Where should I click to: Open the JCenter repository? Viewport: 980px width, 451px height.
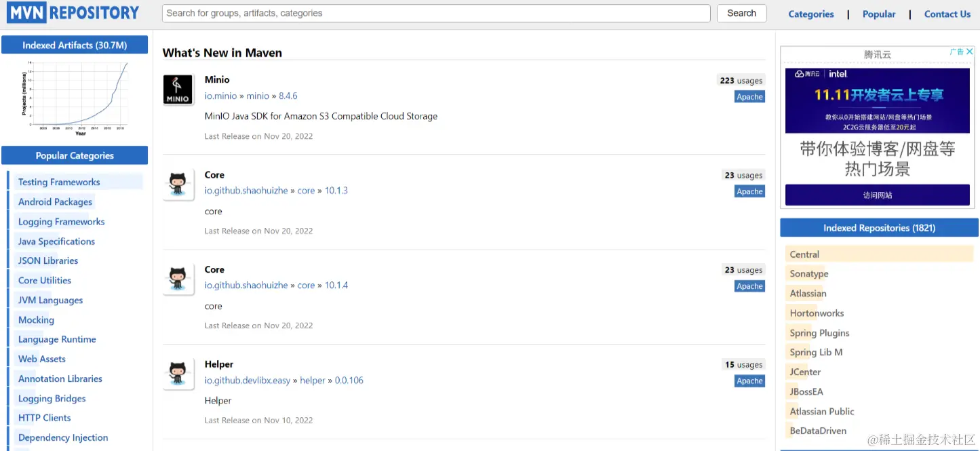click(805, 372)
